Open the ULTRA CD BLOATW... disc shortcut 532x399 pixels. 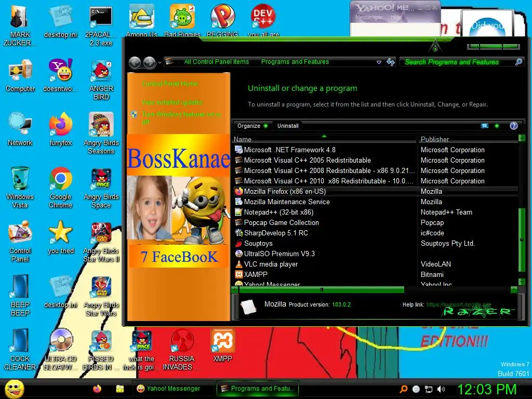60,349
